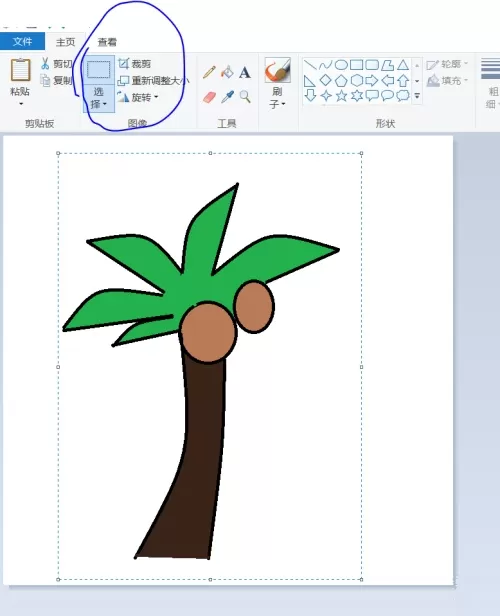Choose the five-point star shape
Screen dimensions: 500x616
tap(341, 95)
